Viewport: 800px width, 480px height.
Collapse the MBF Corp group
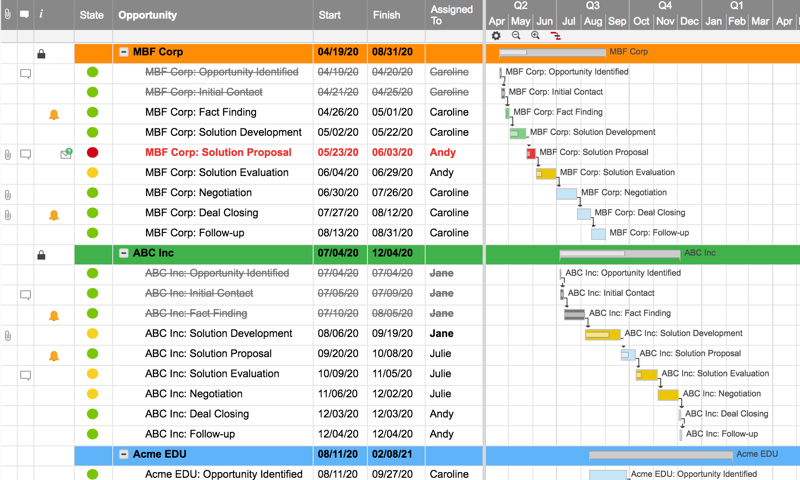(x=124, y=52)
